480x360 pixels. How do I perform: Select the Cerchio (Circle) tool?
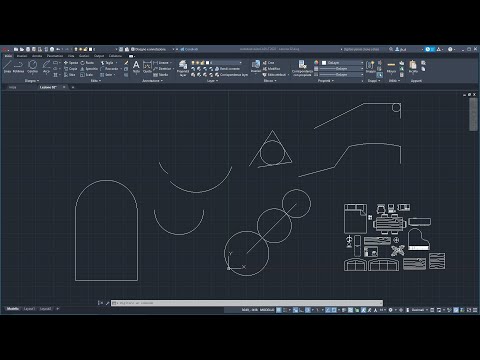tap(32, 66)
